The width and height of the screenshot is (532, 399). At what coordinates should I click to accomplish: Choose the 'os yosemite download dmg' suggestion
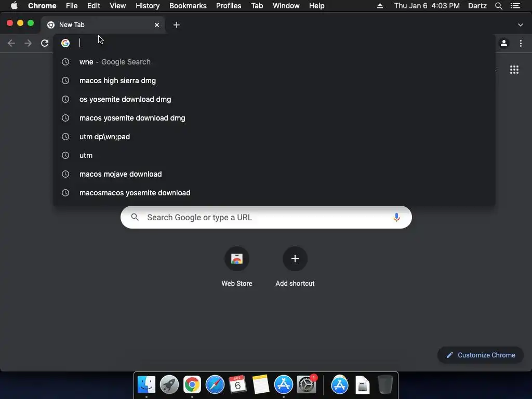click(274, 99)
